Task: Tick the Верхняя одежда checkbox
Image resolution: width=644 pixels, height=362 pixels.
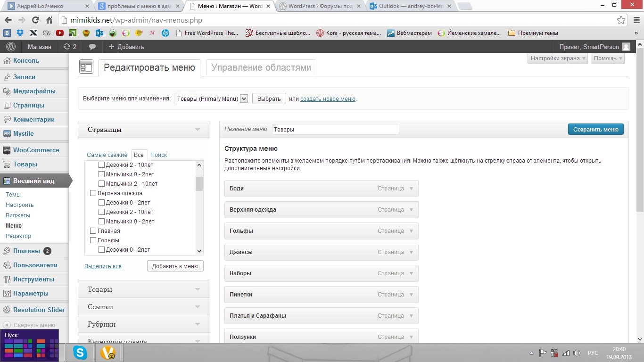Action: pyautogui.click(x=93, y=193)
